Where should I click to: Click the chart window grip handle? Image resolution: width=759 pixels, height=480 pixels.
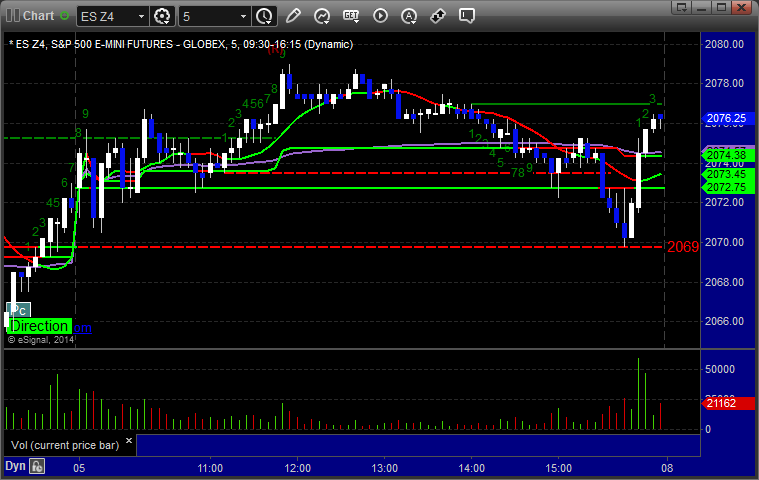pos(13,15)
